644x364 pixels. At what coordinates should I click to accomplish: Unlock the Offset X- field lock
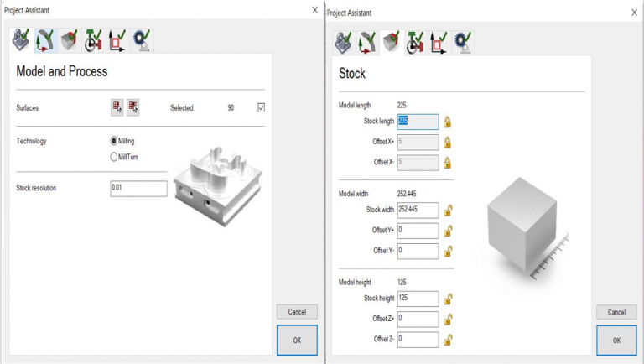tap(448, 163)
